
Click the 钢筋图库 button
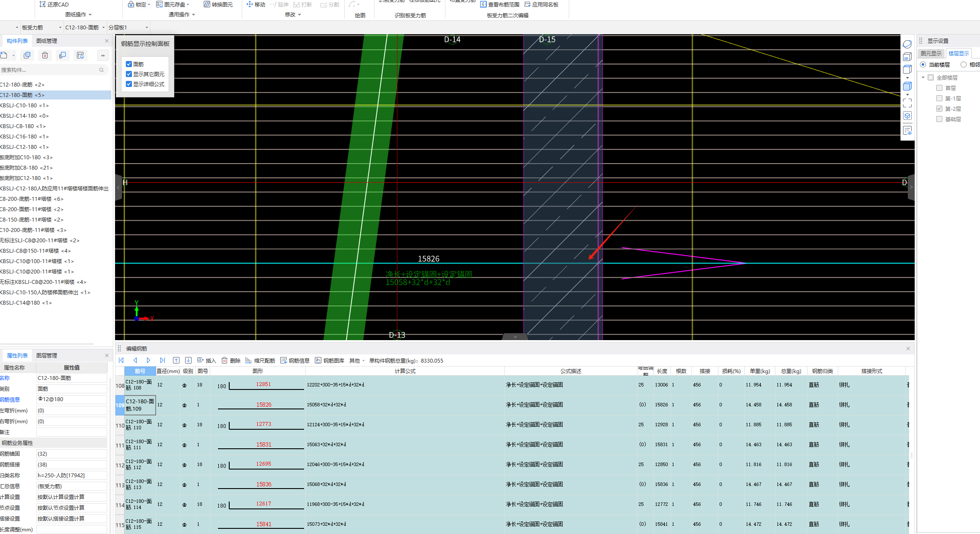click(330, 360)
